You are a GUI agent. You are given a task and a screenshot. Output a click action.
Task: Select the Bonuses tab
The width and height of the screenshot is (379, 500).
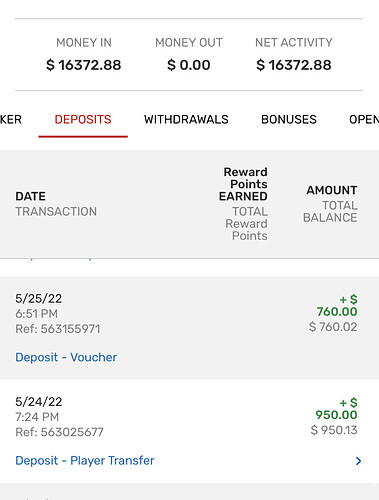coord(289,120)
